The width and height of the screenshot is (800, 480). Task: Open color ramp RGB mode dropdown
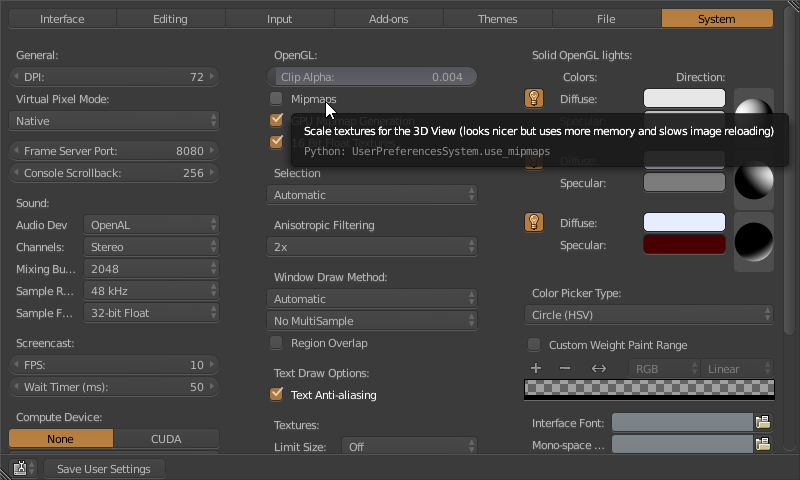[x=664, y=368]
